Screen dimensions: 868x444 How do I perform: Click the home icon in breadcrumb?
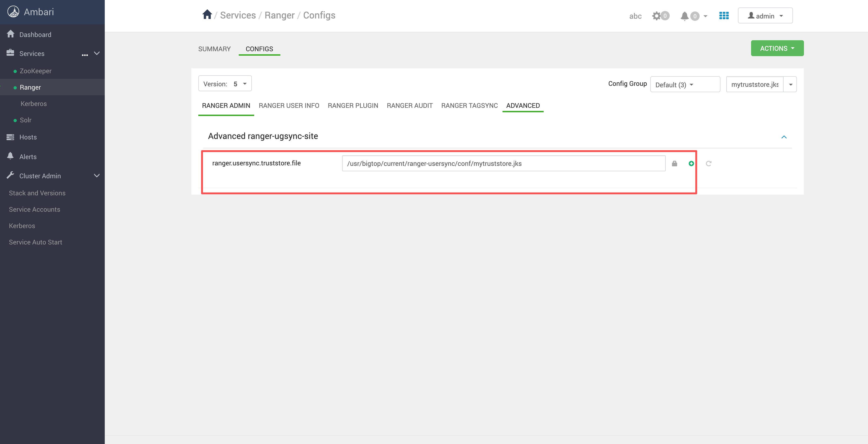(x=207, y=15)
